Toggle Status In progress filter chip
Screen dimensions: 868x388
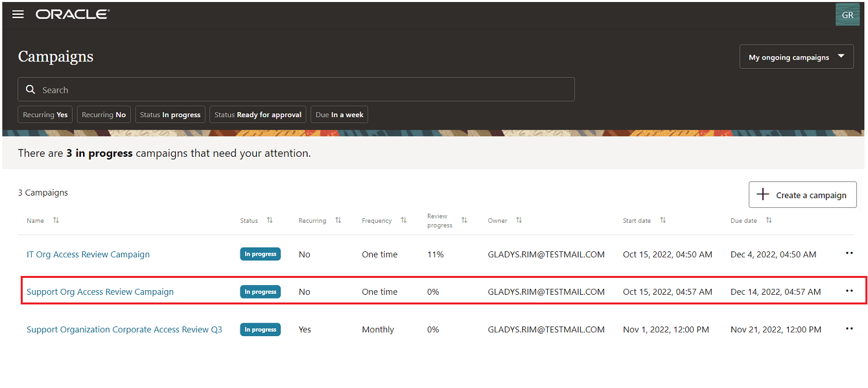(x=170, y=115)
